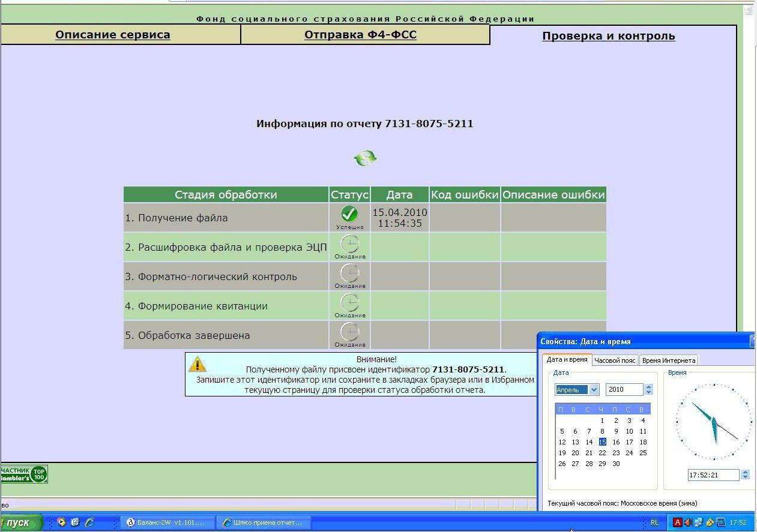Open the Rambler's Top 100 badge
This screenshot has height=532, width=757.
pyautogui.click(x=24, y=474)
